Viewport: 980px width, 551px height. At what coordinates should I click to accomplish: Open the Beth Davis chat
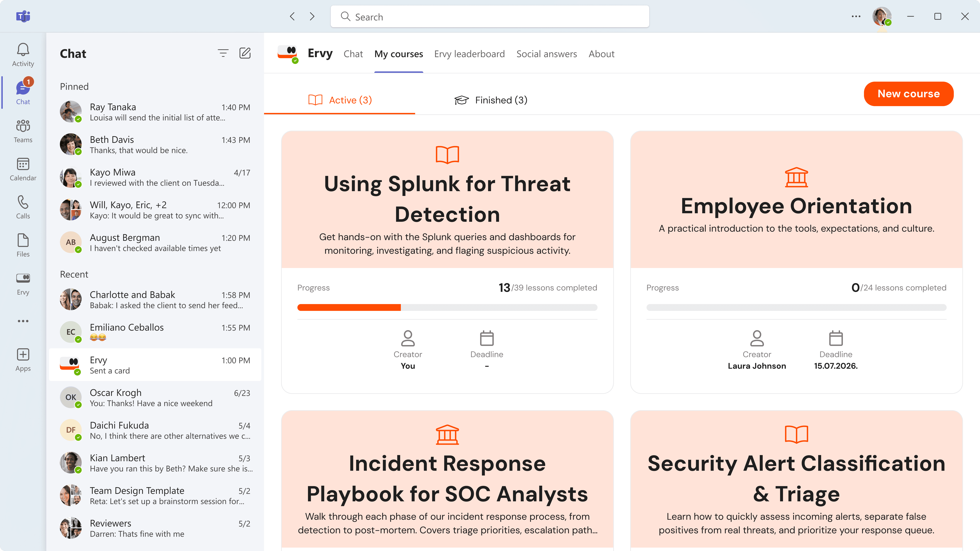click(155, 145)
